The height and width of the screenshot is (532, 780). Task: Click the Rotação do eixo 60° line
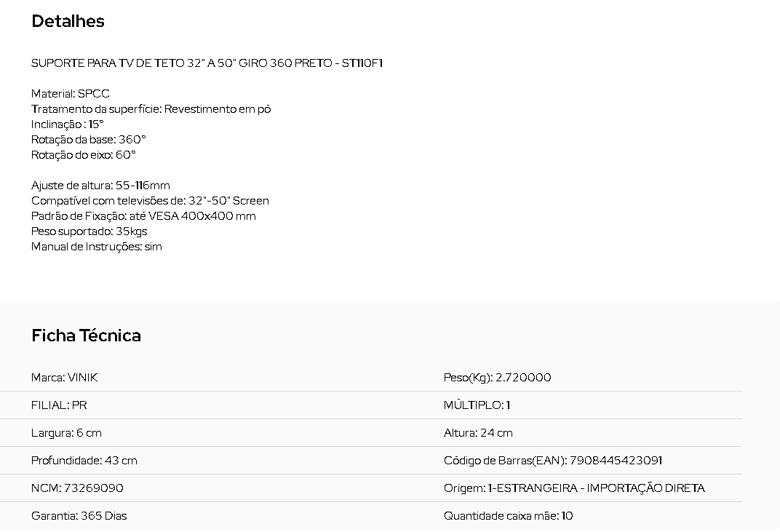pyautogui.click(x=83, y=155)
